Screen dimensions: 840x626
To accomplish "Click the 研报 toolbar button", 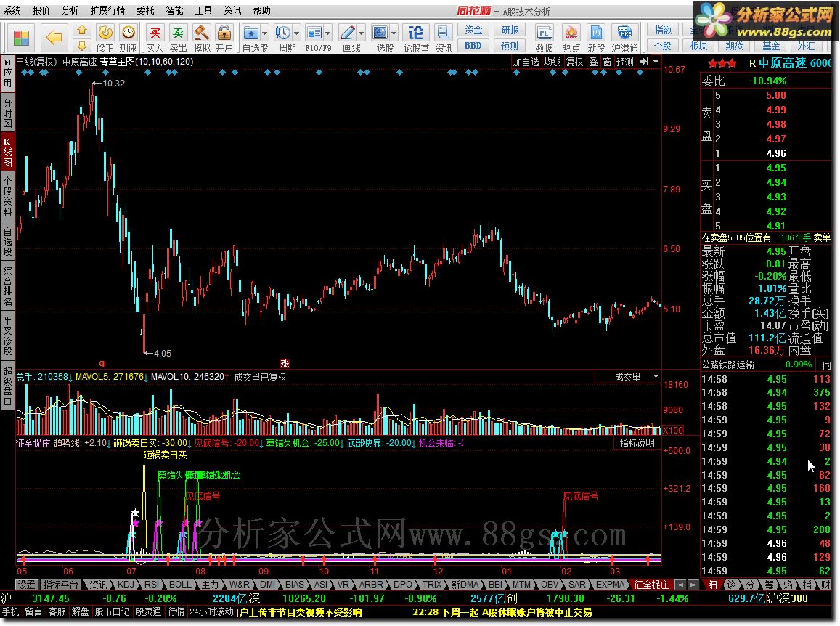I will [510, 30].
